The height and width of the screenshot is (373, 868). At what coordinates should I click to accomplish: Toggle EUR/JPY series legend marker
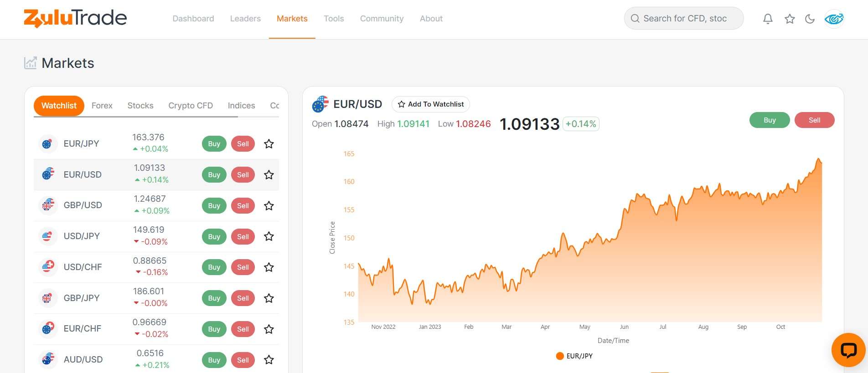[560, 356]
